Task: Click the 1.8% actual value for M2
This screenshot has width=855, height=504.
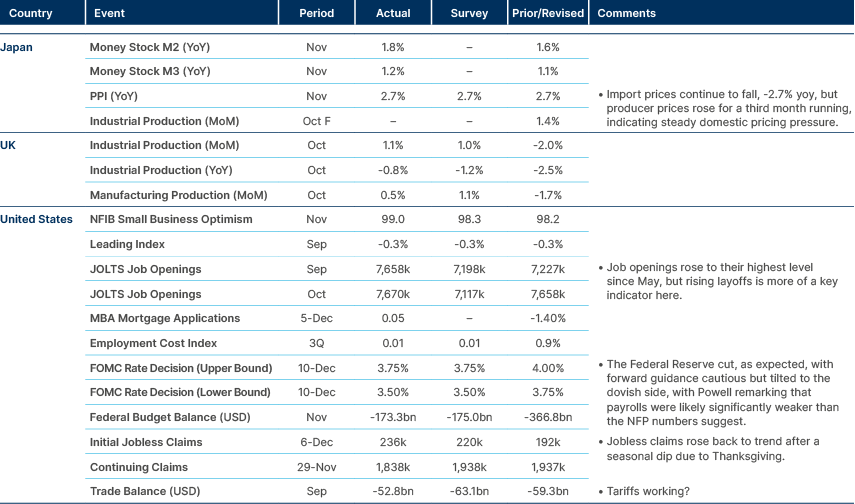Action: (x=393, y=47)
